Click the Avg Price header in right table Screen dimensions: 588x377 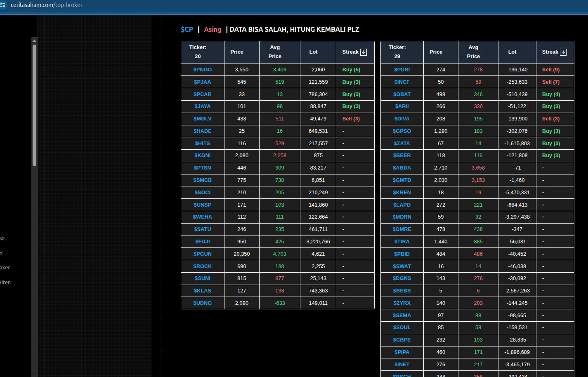473,52
